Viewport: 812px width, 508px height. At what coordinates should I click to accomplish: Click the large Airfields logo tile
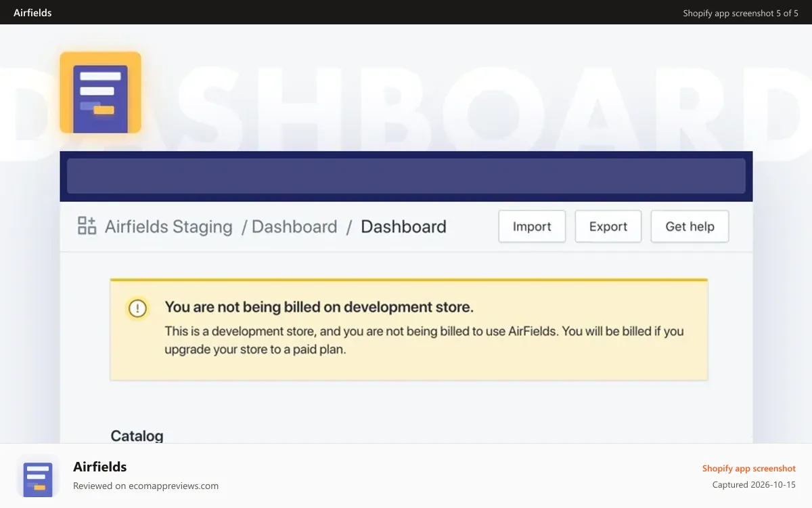point(100,92)
